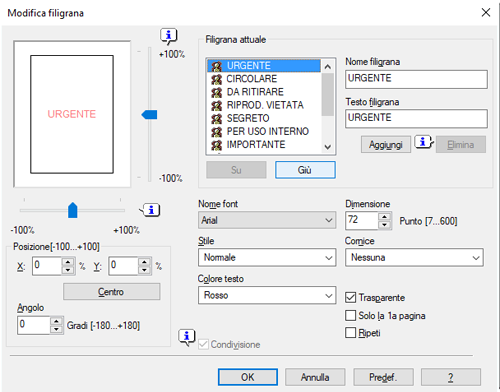Screen dimensions: 500x392
Task: Click the watermark icon of IMPORTANTE row
Action: (217, 145)
